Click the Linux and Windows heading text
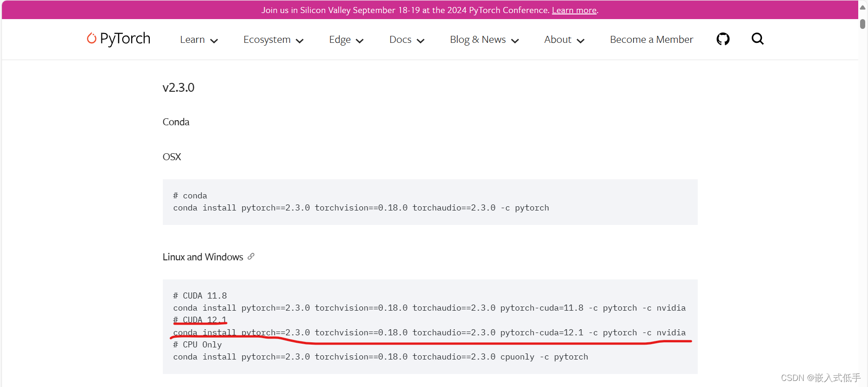Image resolution: width=868 pixels, height=387 pixels. tap(203, 257)
